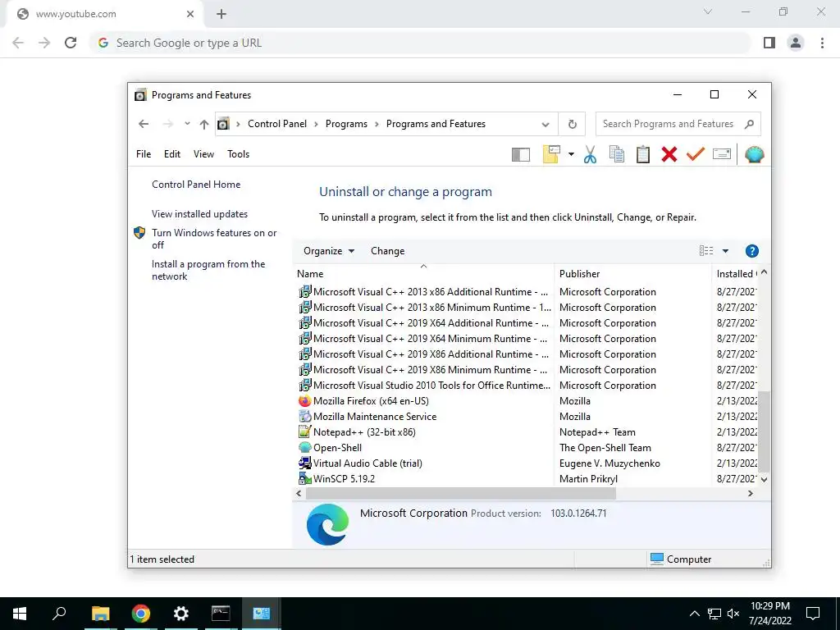Image resolution: width=840 pixels, height=630 pixels.
Task: Click the Paste clipboard toolbar icon
Action: tap(643, 155)
